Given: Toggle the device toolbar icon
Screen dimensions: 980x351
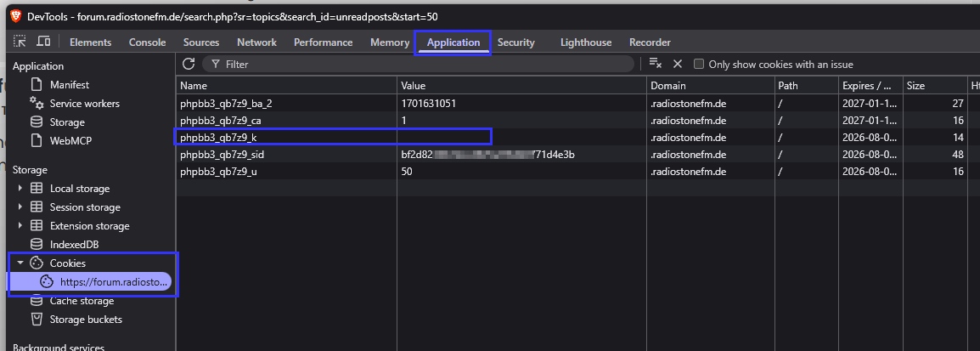Looking at the screenshot, I should [43, 42].
